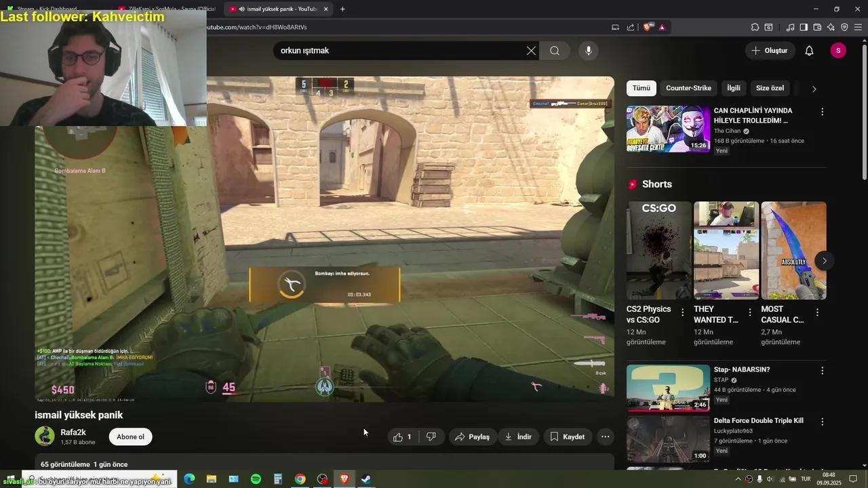Screen dimensions: 868x488
Task: Click the browser address bar URL
Action: pyautogui.click(x=256, y=27)
